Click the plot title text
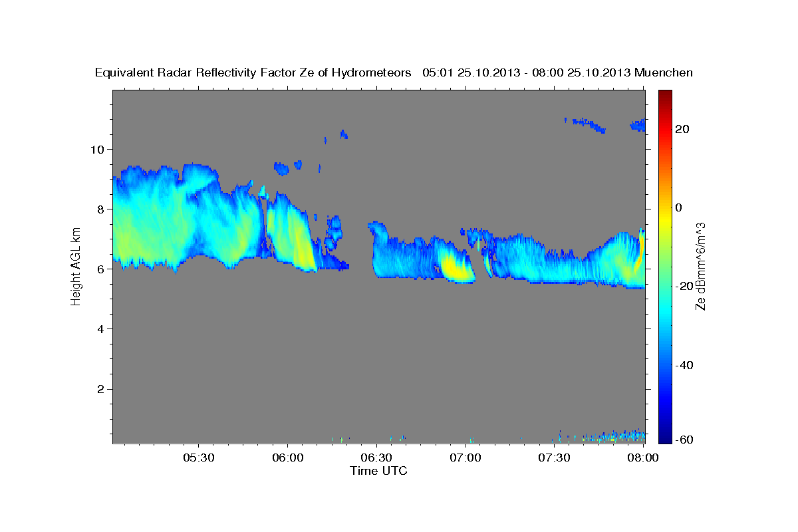 [394, 72]
